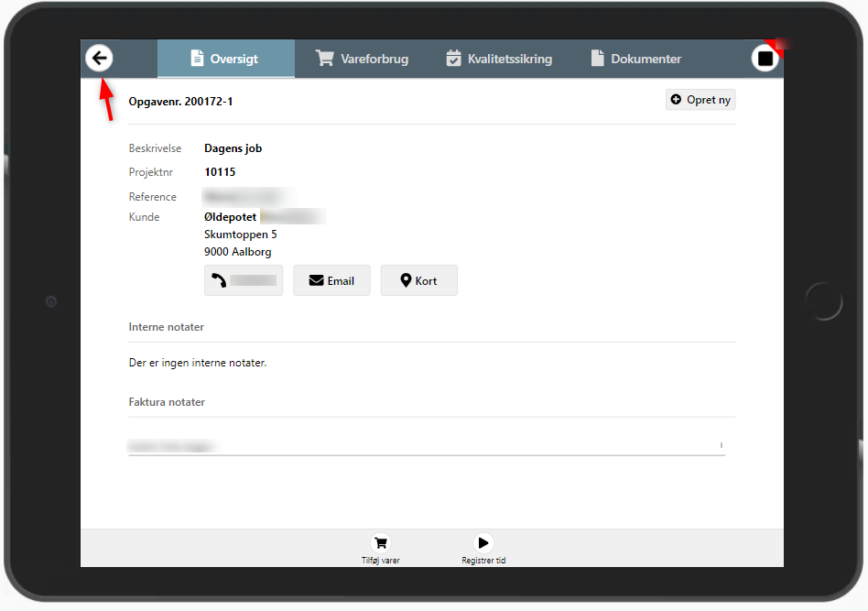Click the Opgavenr. 200172-1 heading
The width and height of the screenshot is (868, 611).
click(180, 102)
